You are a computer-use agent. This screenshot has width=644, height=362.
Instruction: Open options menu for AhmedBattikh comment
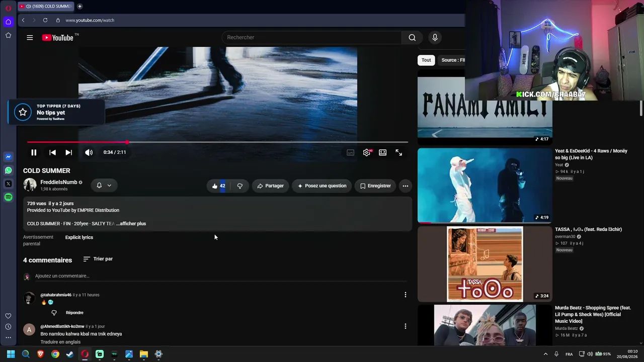pos(406,326)
